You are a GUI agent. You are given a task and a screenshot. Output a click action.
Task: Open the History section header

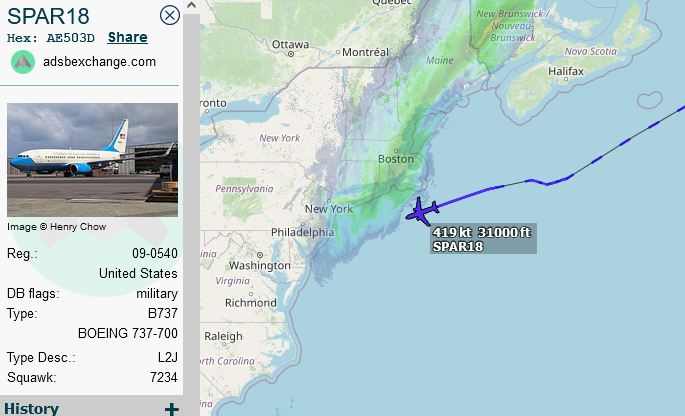(31, 409)
